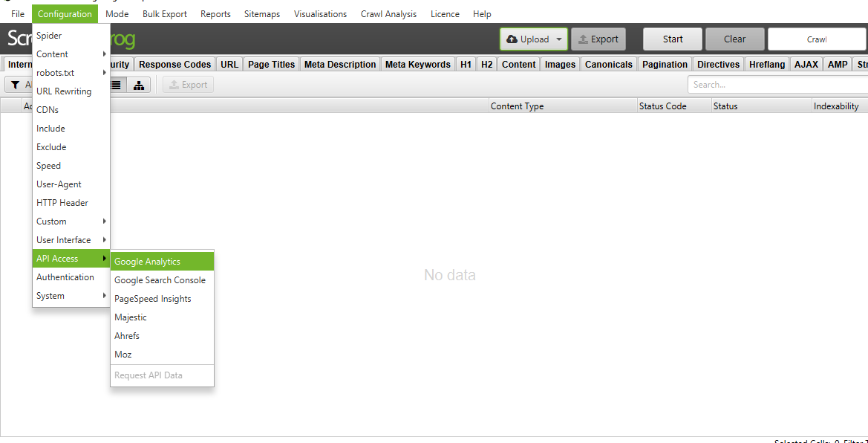Click the Upload cloud icon
Viewport: 868px width, 443px height.
pos(512,39)
